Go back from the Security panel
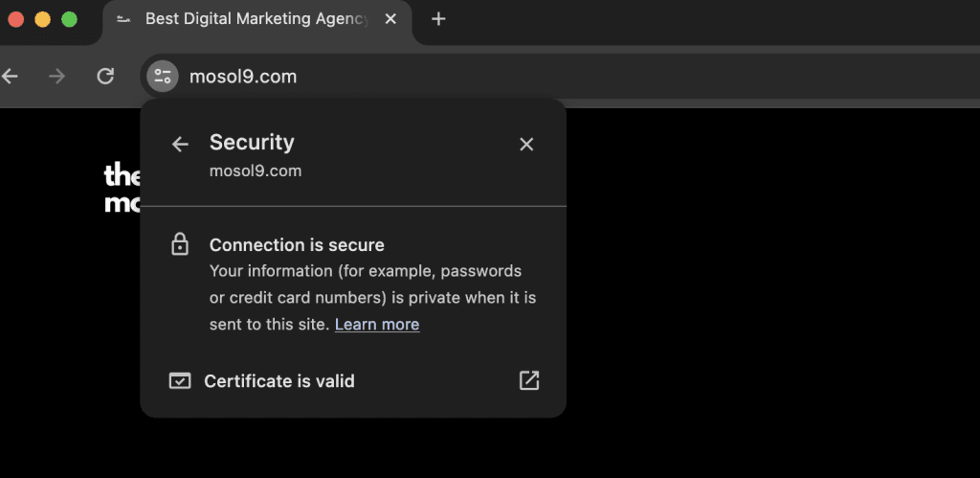980x478 pixels. pos(180,144)
